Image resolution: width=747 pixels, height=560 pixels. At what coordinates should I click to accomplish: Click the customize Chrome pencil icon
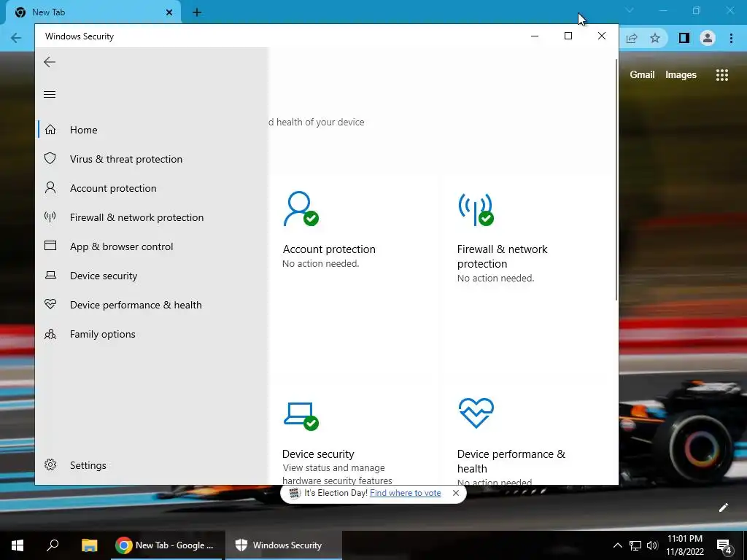(723, 507)
